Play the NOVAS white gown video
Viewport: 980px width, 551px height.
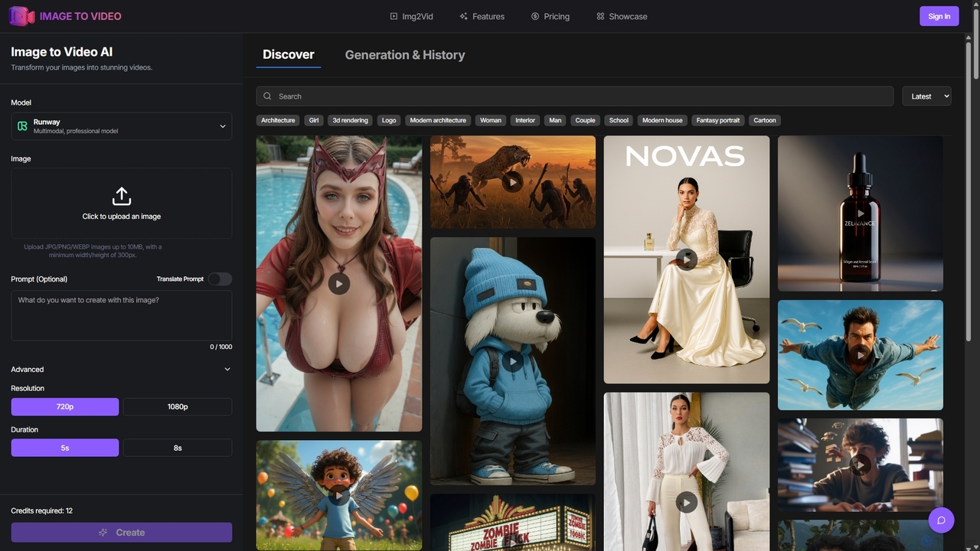(x=687, y=259)
